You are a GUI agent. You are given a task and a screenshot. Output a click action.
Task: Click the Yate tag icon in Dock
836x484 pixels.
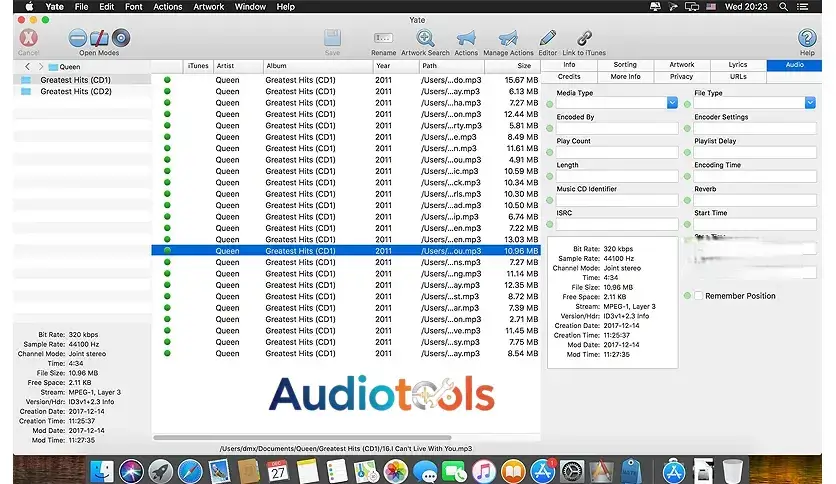630,470
